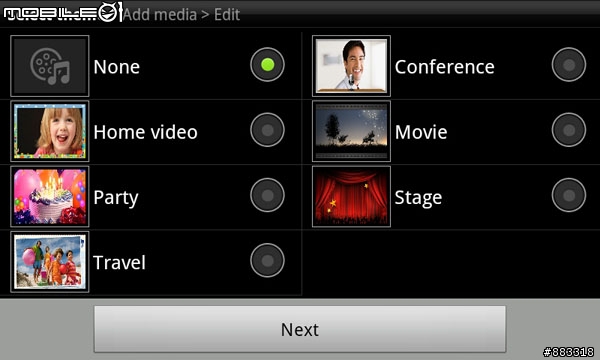Screen dimensions: 600x360
Task: Click the Party birthday cake thumbnail
Action: click(x=50, y=197)
